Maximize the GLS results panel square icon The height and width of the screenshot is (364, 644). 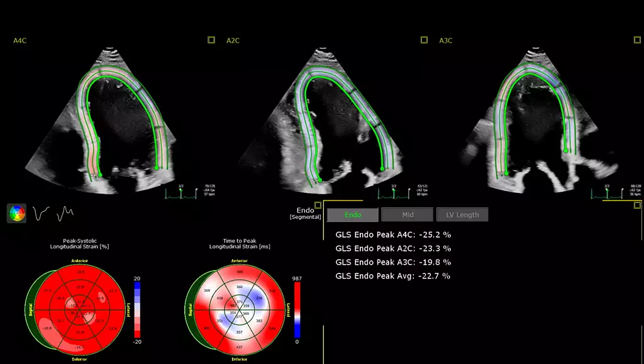637,205
